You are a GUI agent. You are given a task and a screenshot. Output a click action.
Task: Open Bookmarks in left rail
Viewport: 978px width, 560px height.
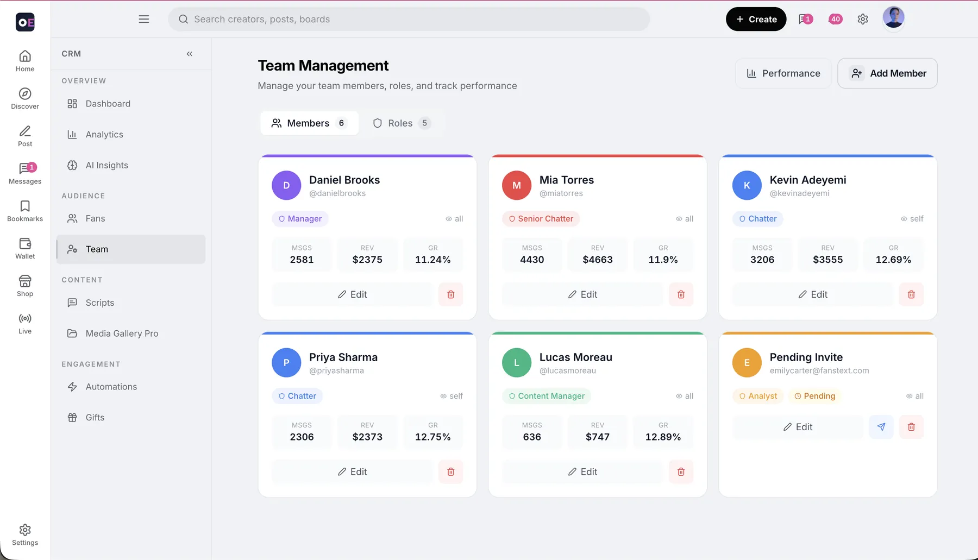(x=25, y=211)
